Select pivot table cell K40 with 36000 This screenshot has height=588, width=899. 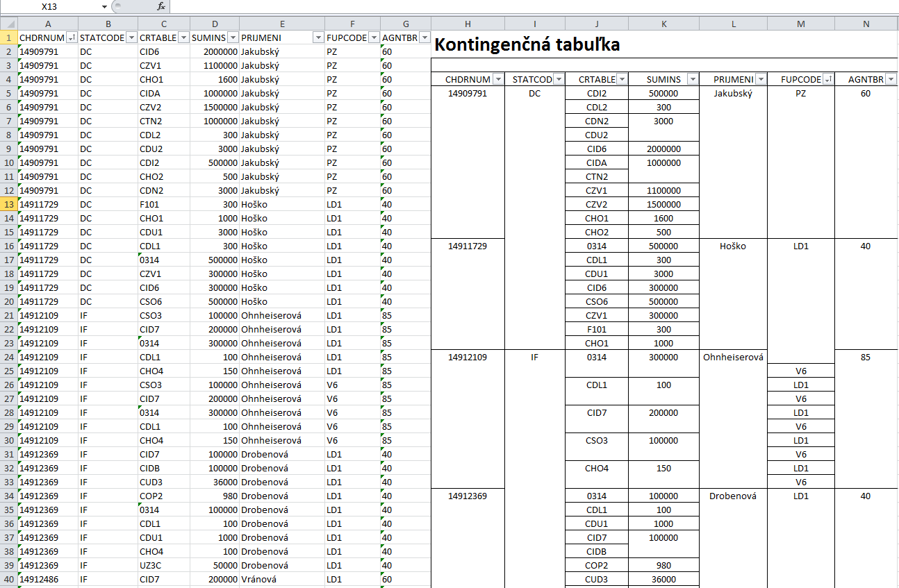click(x=663, y=579)
